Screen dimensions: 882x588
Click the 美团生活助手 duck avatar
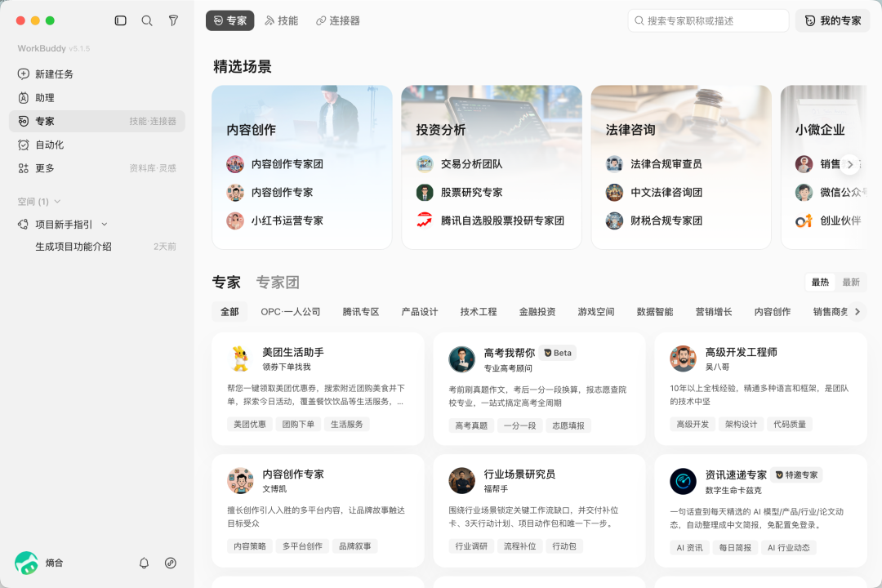pos(240,359)
